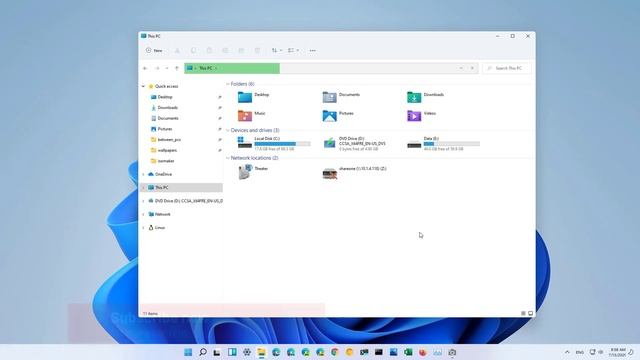Open taskbar Search magnifier
Viewport: 640px width, 360px height.
[x=203, y=352]
